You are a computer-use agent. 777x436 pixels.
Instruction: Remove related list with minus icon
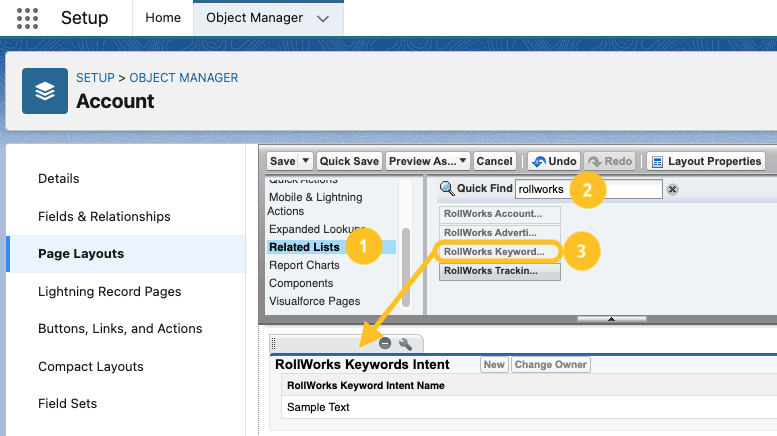pyautogui.click(x=385, y=343)
